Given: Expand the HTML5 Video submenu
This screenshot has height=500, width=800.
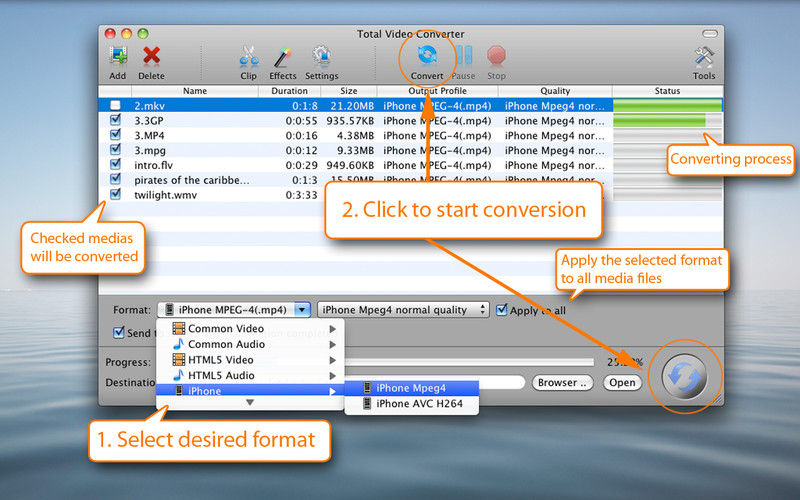Looking at the screenshot, I should (250, 360).
